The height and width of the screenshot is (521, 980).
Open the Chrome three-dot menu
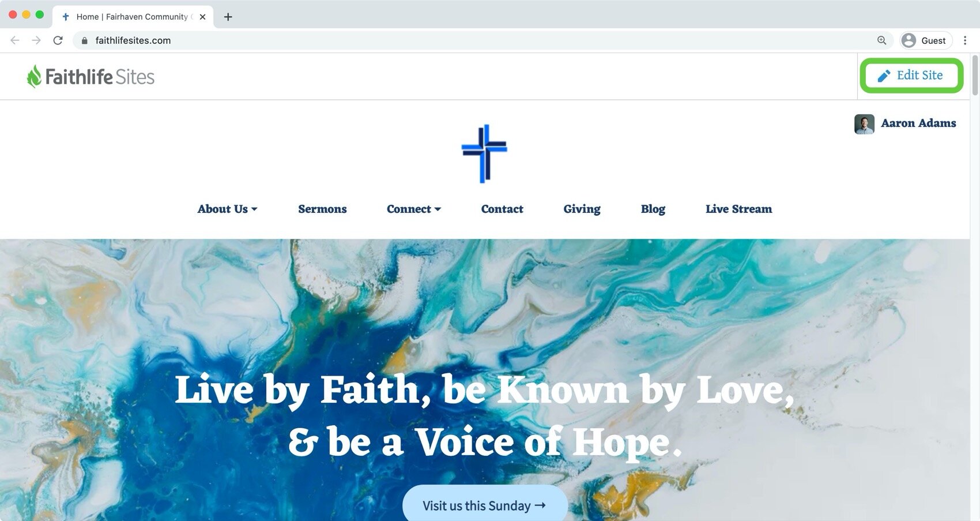pos(965,40)
